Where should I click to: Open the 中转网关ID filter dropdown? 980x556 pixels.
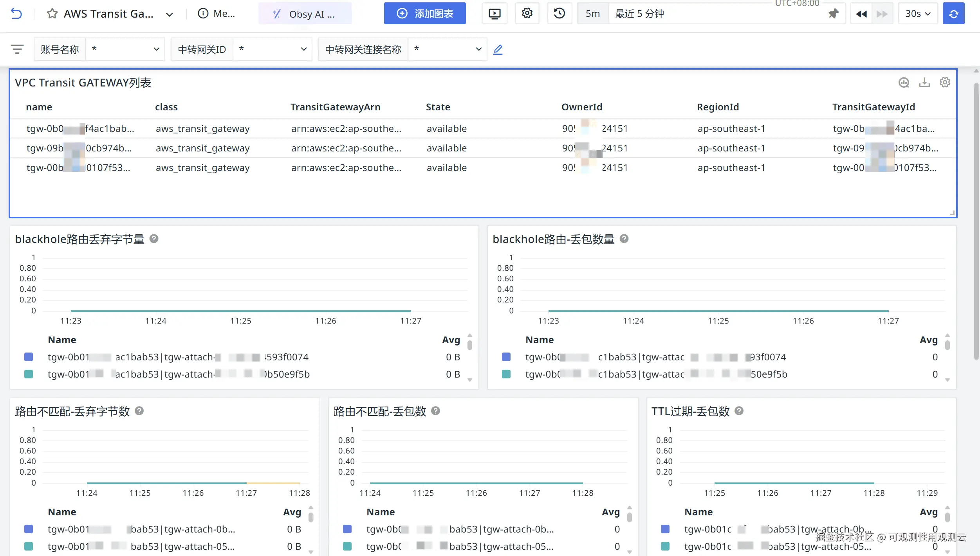pyautogui.click(x=272, y=49)
